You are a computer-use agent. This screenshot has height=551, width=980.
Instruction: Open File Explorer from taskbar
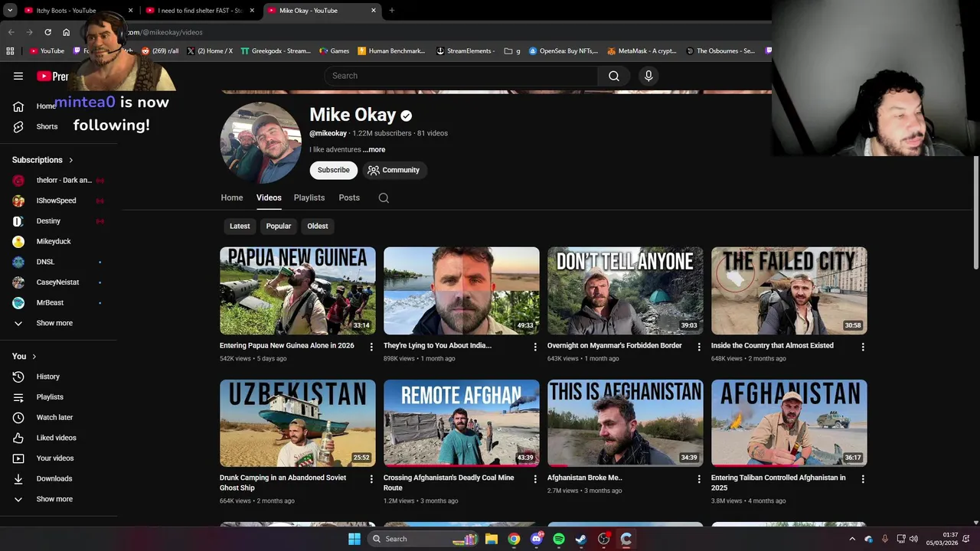point(492,539)
